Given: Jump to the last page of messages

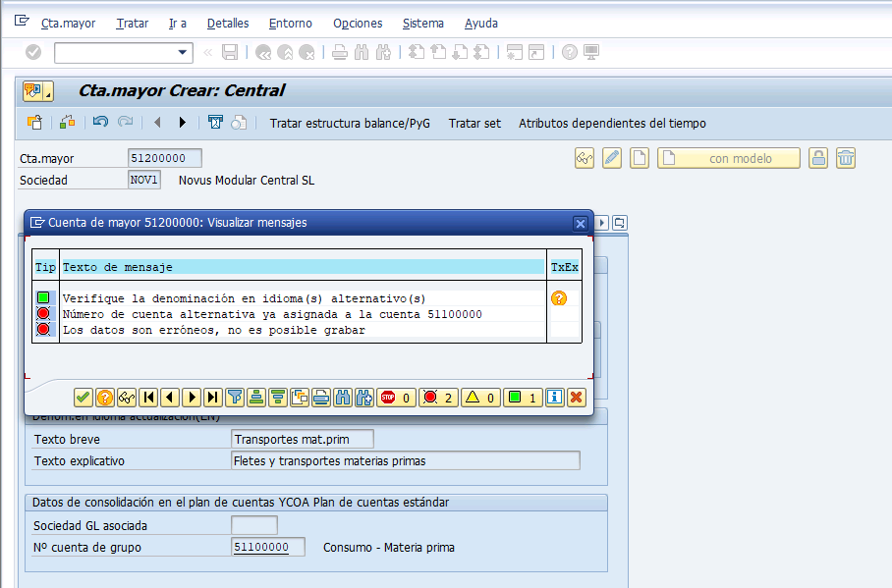Looking at the screenshot, I should click(x=213, y=398).
